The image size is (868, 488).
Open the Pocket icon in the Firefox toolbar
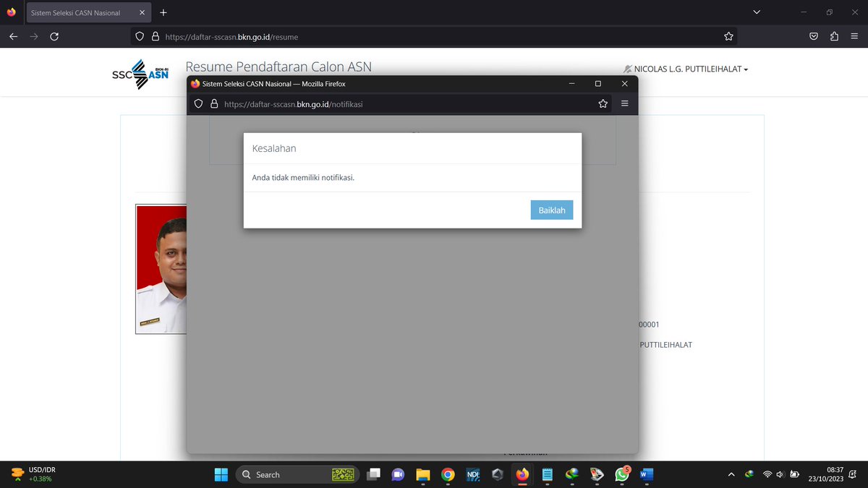[814, 36]
